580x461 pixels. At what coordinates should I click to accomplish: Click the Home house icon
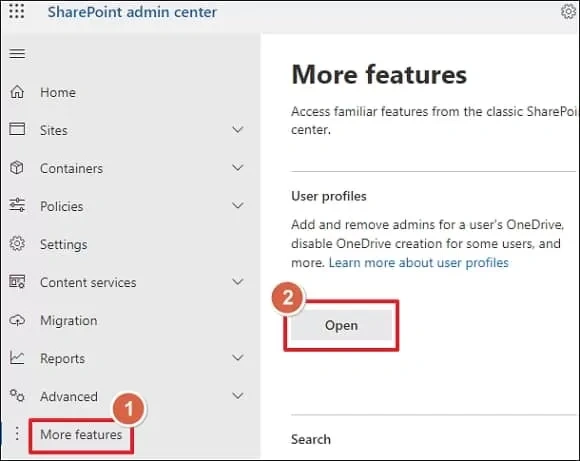point(17,92)
